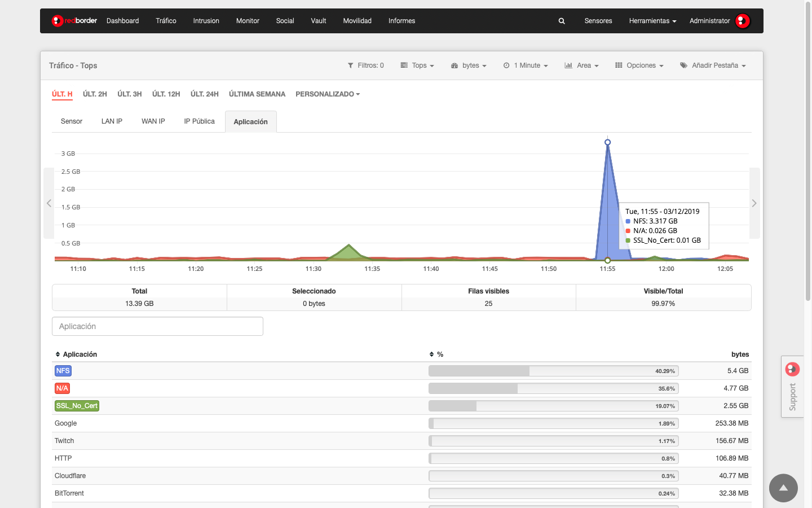Click the Aplicación filter input field

pos(157,326)
